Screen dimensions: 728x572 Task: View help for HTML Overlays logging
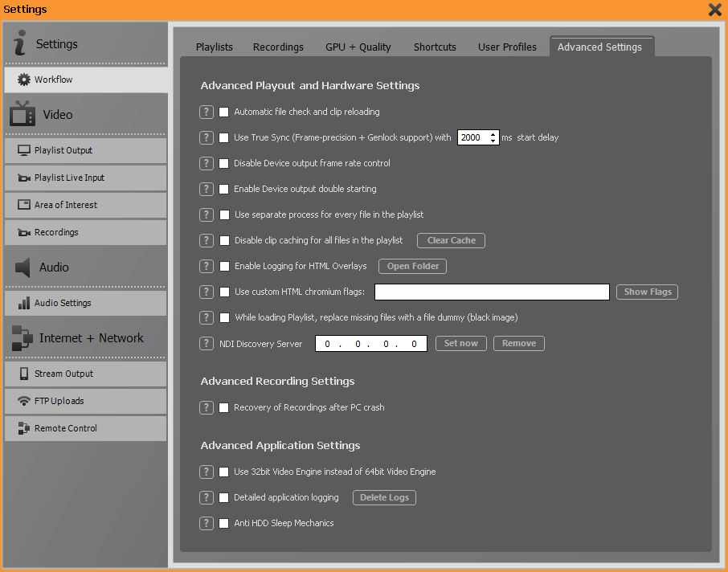207,266
